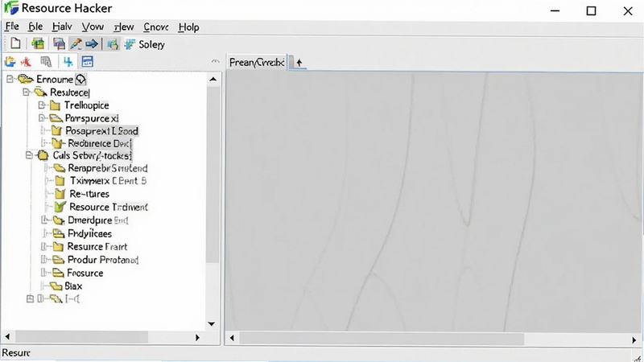Select the Remaprebr Srietend tree item

[108, 168]
